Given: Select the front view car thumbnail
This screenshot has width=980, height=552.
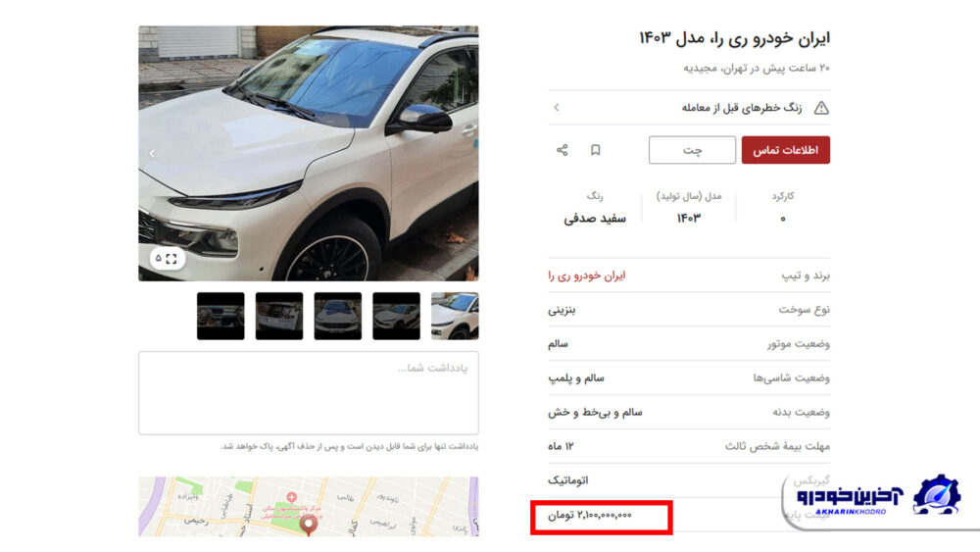Looking at the screenshot, I should (x=337, y=317).
